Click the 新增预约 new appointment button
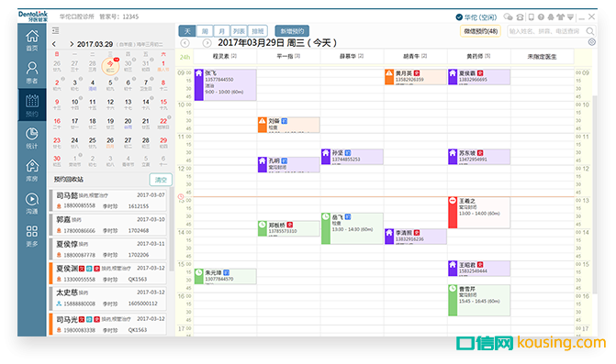 (292, 31)
